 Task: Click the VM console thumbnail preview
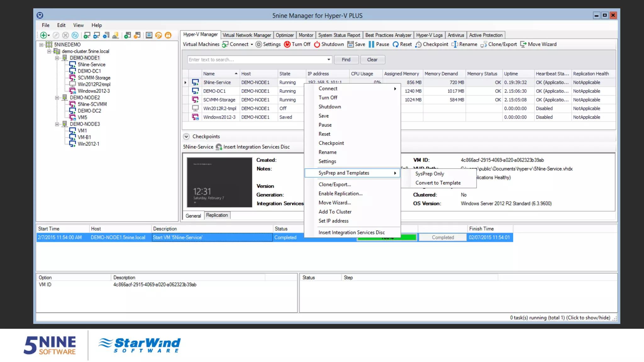[219, 182]
